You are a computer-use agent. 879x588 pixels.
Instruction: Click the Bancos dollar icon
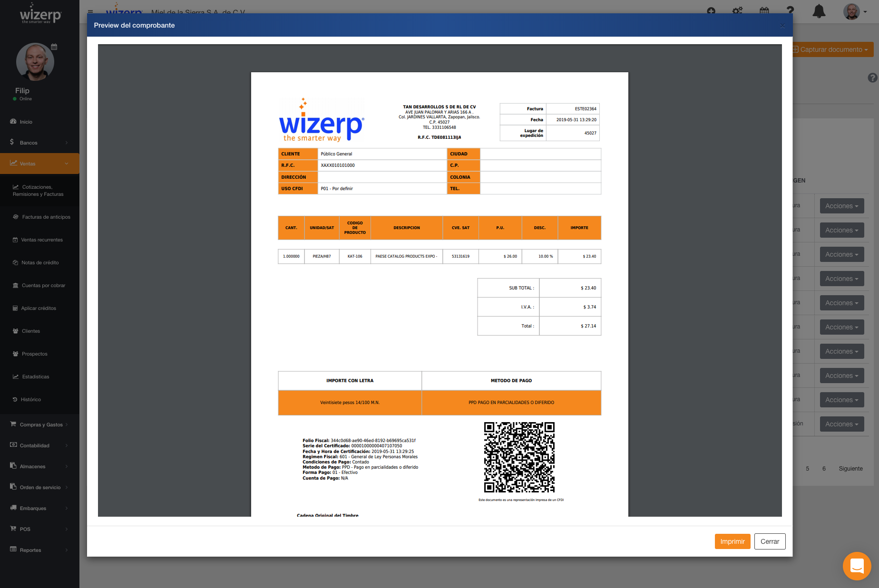coord(12,142)
